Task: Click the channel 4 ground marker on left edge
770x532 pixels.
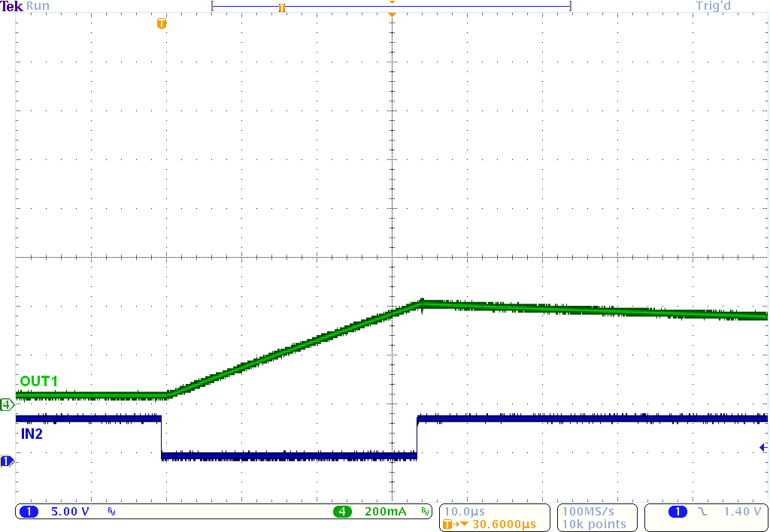Action: coord(7,404)
